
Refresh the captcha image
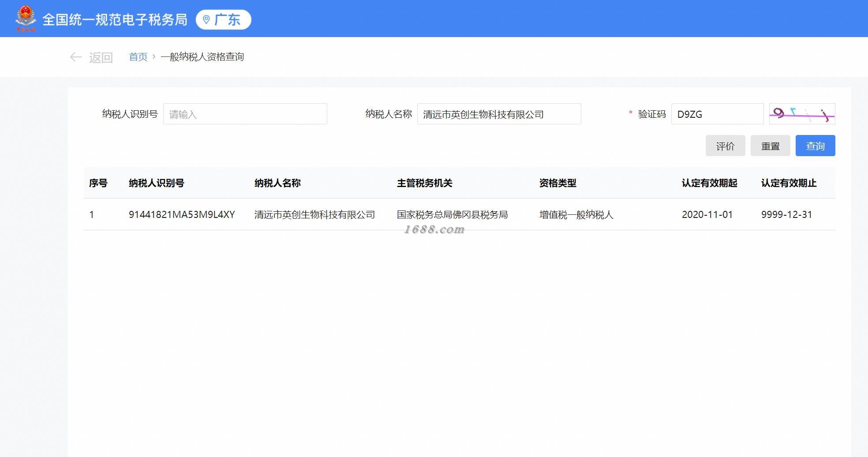pyautogui.click(x=802, y=114)
